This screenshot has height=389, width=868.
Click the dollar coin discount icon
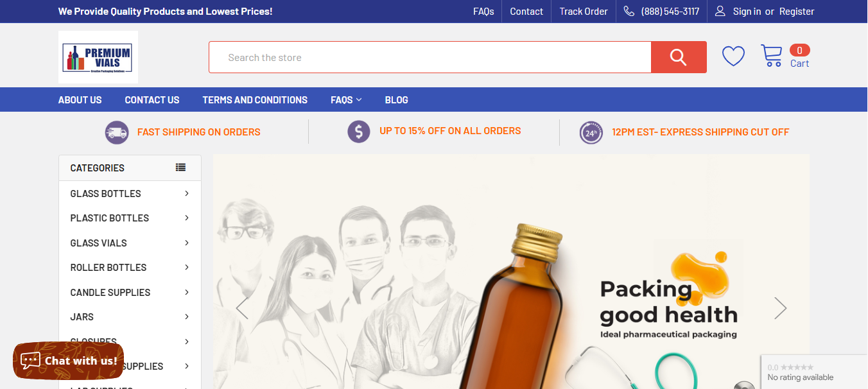(x=359, y=132)
